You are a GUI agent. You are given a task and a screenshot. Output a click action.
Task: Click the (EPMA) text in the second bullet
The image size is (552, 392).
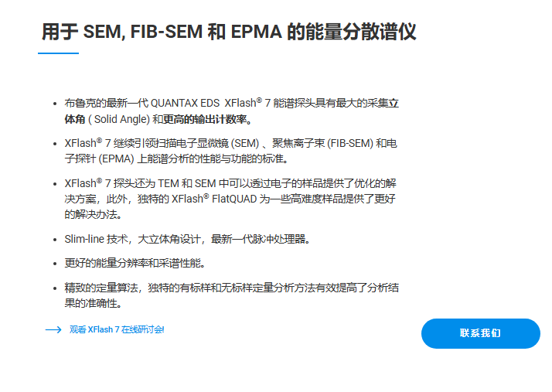116,159
